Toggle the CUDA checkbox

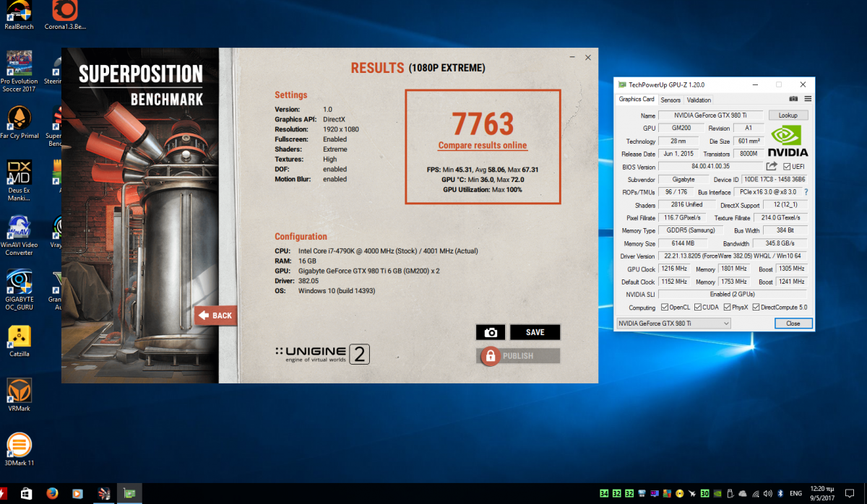(697, 307)
